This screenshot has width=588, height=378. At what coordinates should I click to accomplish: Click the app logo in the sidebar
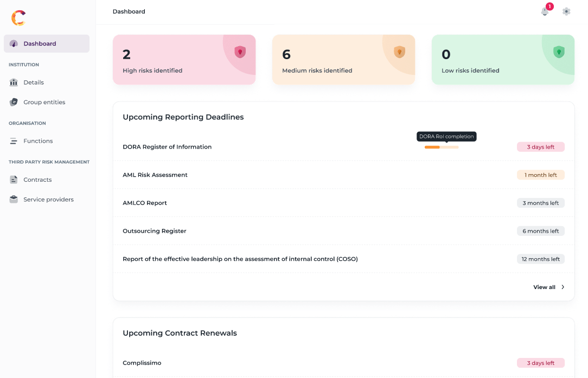(x=18, y=18)
